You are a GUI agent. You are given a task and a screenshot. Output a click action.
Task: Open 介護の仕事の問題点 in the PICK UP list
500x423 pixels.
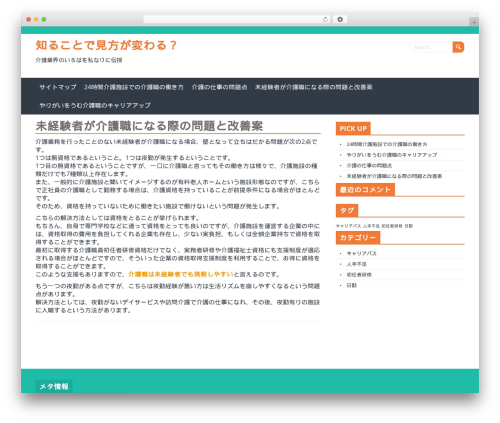click(x=369, y=166)
